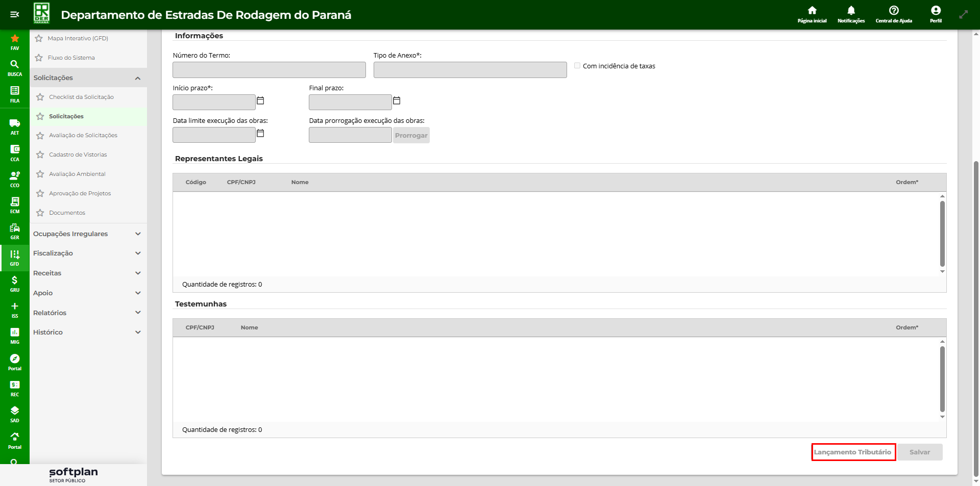Favorite the Checklist da Solicitação star
This screenshot has height=486, width=980.
(x=40, y=97)
